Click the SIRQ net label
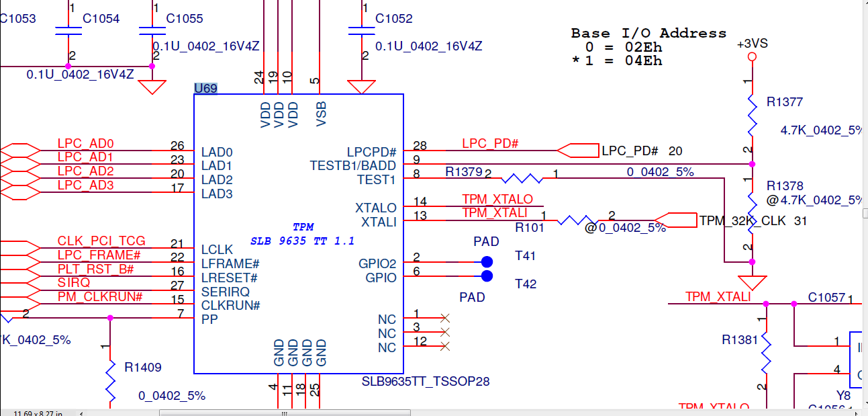Screen dimensions: 868x416 tap(73, 283)
